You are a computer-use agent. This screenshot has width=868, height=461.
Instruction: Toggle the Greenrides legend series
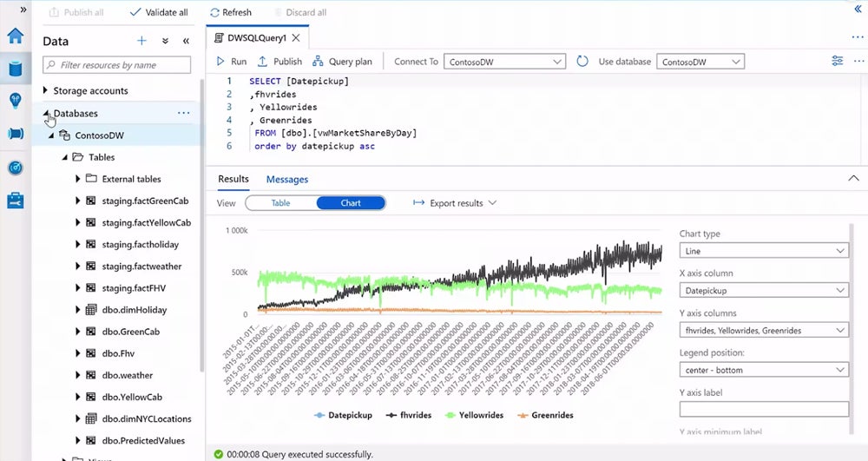(545, 415)
